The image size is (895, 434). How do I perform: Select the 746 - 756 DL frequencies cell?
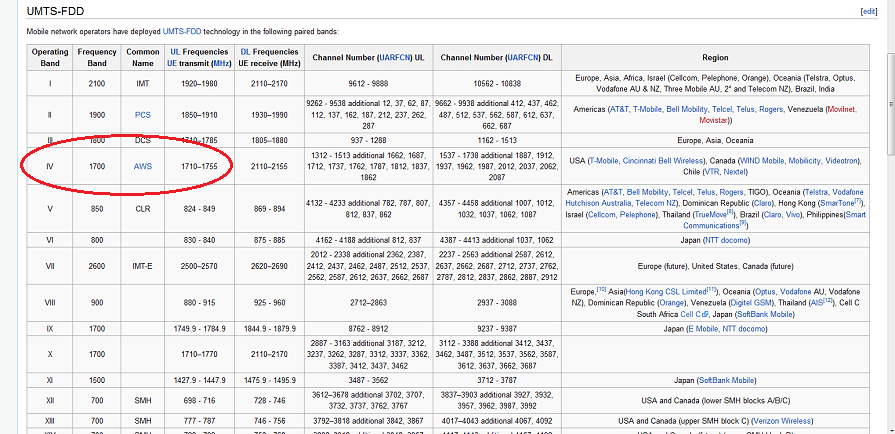(x=269, y=421)
